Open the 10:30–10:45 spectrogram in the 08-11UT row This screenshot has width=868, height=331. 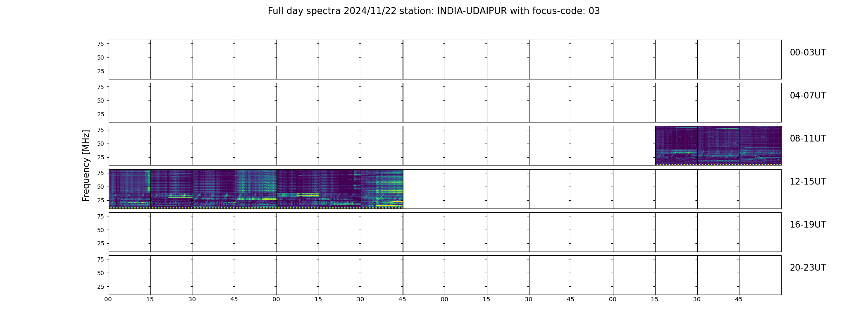(x=718, y=146)
